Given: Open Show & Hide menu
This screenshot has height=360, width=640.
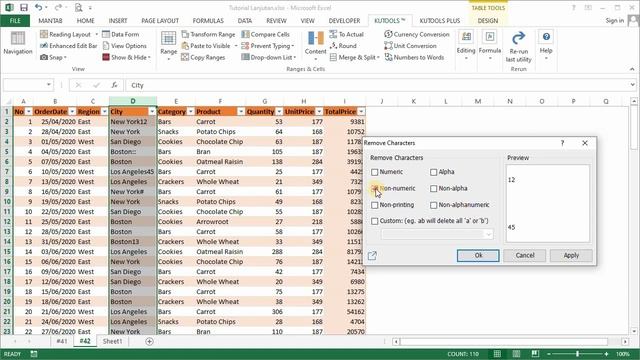Looking at the screenshot, I should pyautogui.click(x=126, y=58).
